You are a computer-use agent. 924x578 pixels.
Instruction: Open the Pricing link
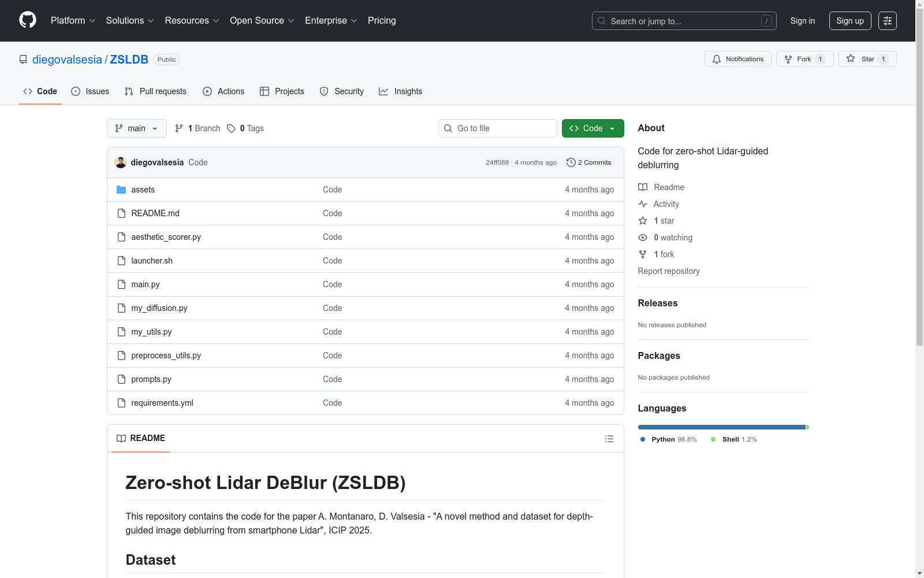pos(382,20)
